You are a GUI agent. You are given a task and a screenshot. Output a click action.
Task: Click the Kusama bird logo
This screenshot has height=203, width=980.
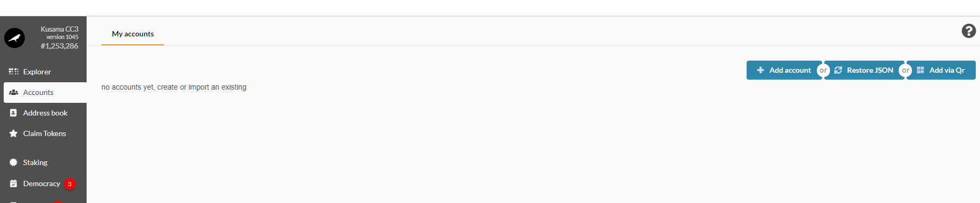[x=14, y=38]
